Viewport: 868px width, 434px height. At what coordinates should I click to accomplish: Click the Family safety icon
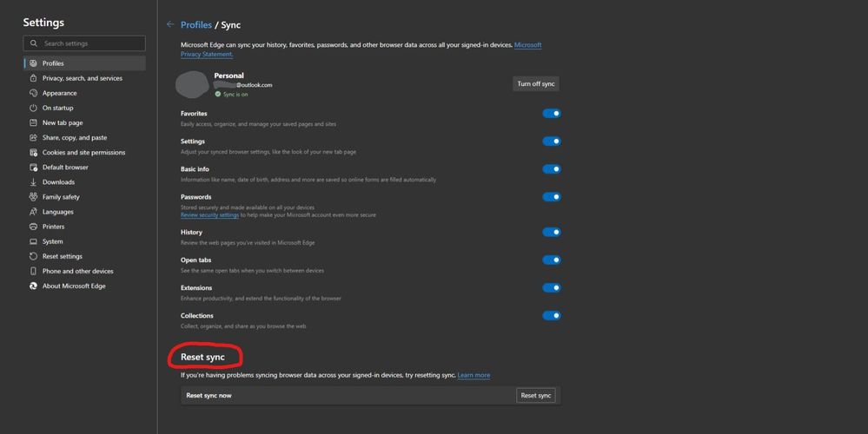pos(33,197)
